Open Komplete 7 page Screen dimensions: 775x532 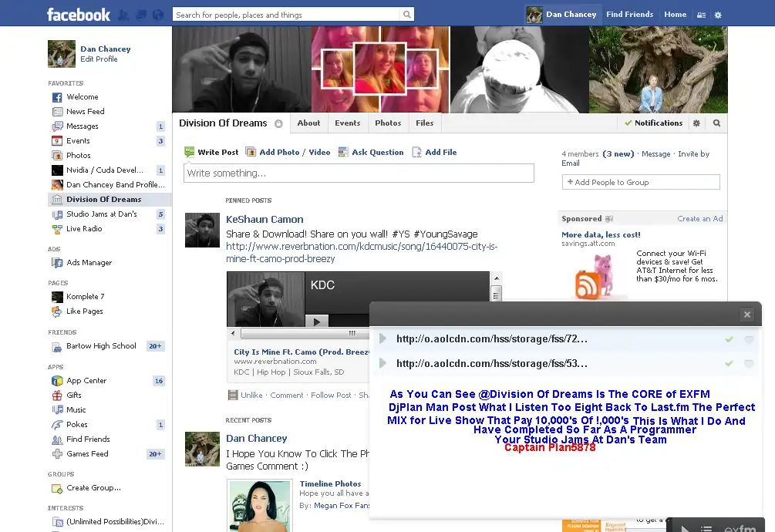point(85,296)
